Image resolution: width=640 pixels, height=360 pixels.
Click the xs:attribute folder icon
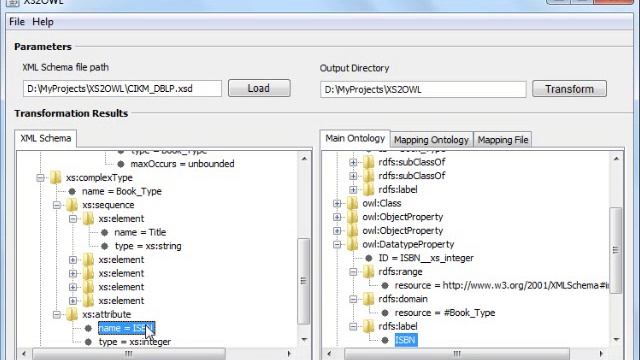point(72,314)
